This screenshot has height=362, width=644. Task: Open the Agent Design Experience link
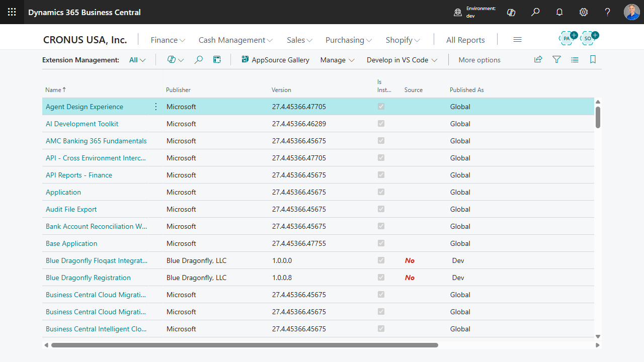point(85,107)
